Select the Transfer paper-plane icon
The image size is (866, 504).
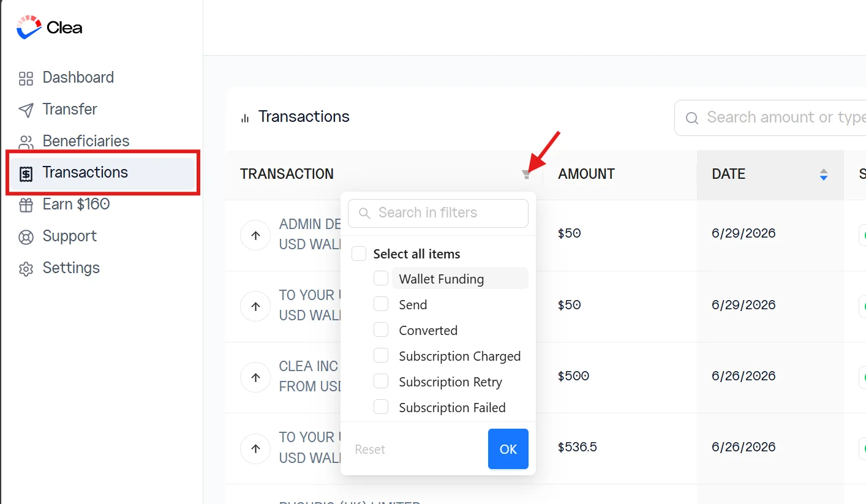(26, 110)
